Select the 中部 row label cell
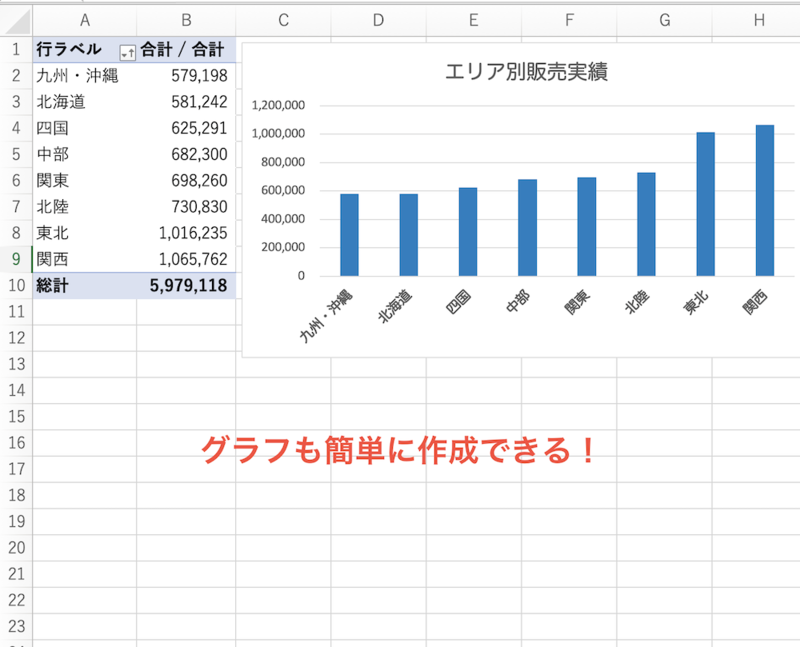The width and height of the screenshot is (800, 647). (85, 154)
